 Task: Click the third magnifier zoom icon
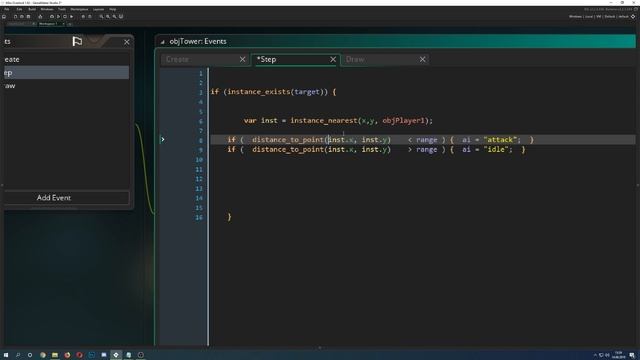point(114,17)
